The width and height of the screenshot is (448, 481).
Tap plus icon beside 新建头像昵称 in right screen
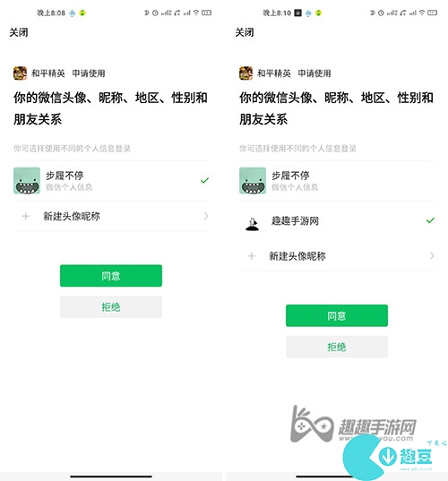[x=252, y=256]
